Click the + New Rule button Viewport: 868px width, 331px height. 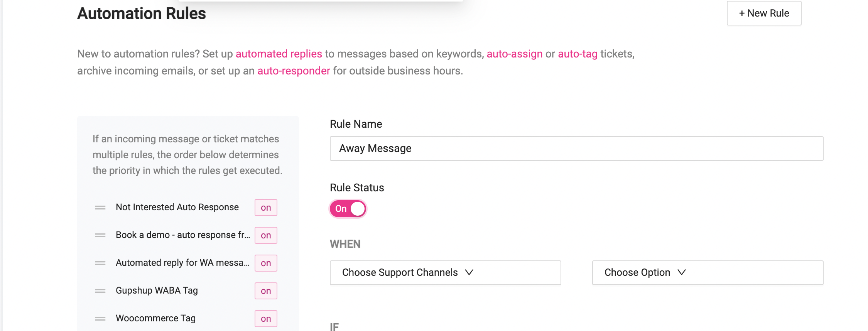(x=764, y=13)
